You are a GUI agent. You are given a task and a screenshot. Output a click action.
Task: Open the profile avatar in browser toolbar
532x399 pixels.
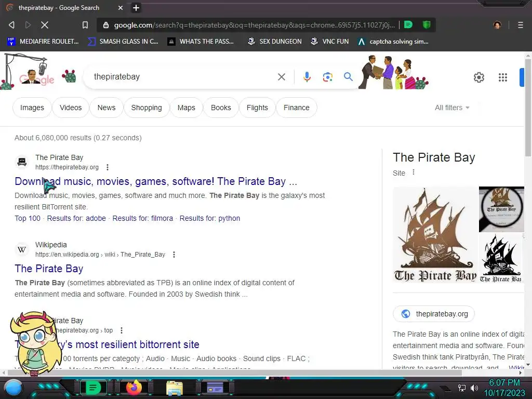[x=497, y=25]
